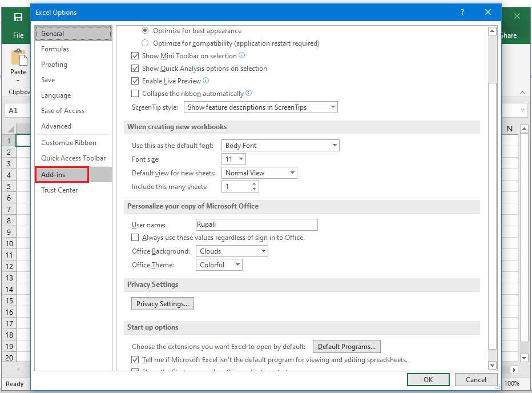532x393 pixels.
Task: Increase sheets count spinner up arrow
Action: [x=254, y=184]
